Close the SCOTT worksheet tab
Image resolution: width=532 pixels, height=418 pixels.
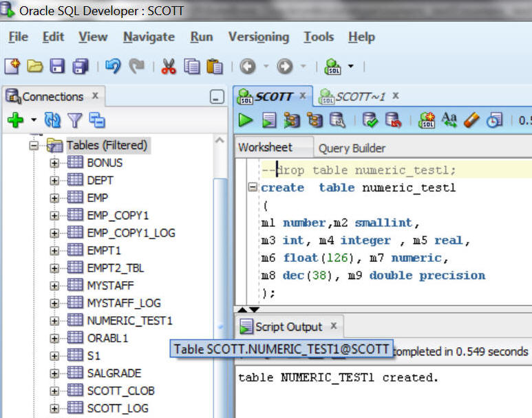303,96
